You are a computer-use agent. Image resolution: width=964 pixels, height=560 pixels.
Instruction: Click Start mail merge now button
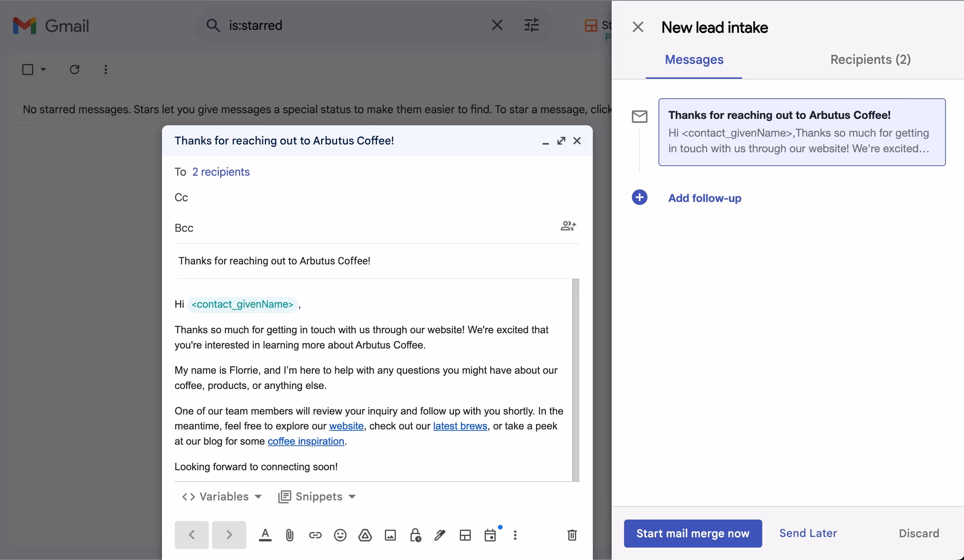692,533
